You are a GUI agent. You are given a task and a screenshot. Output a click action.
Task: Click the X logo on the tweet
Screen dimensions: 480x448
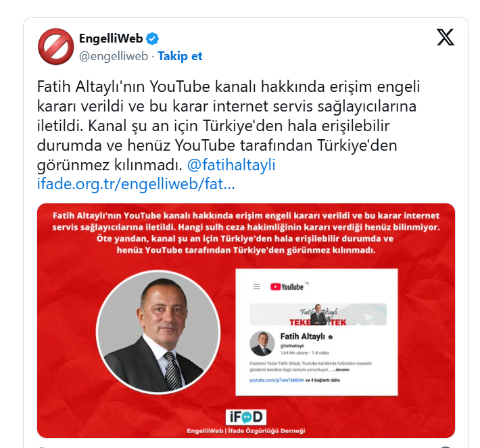(x=446, y=37)
